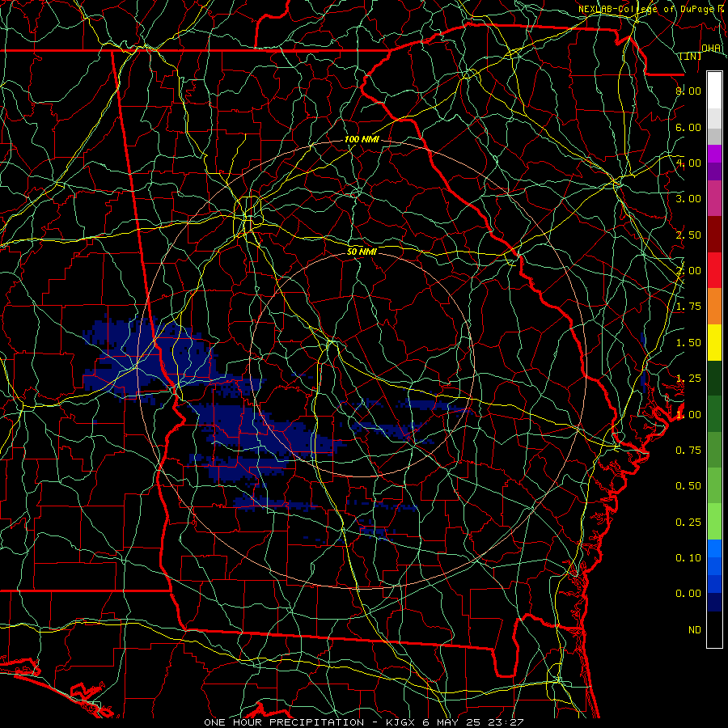728x728 pixels.
Task: Pick the pink legend swatch below 3.00
Action: tap(714, 198)
